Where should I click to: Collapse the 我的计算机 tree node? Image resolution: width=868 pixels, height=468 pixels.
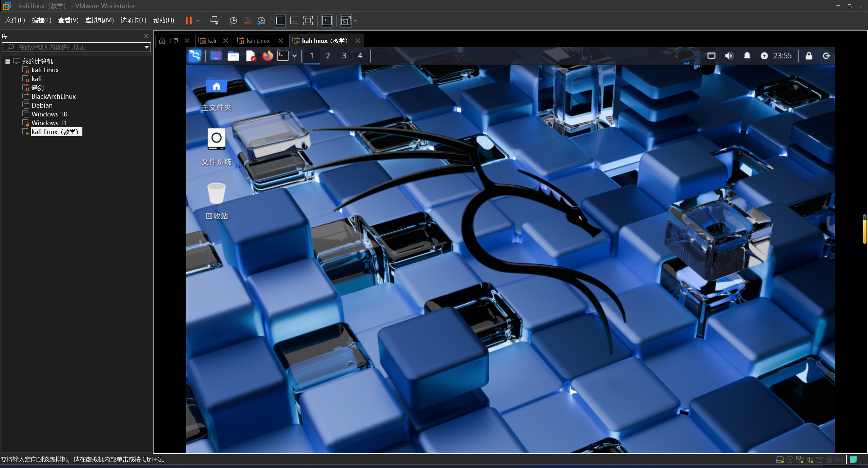(7, 61)
